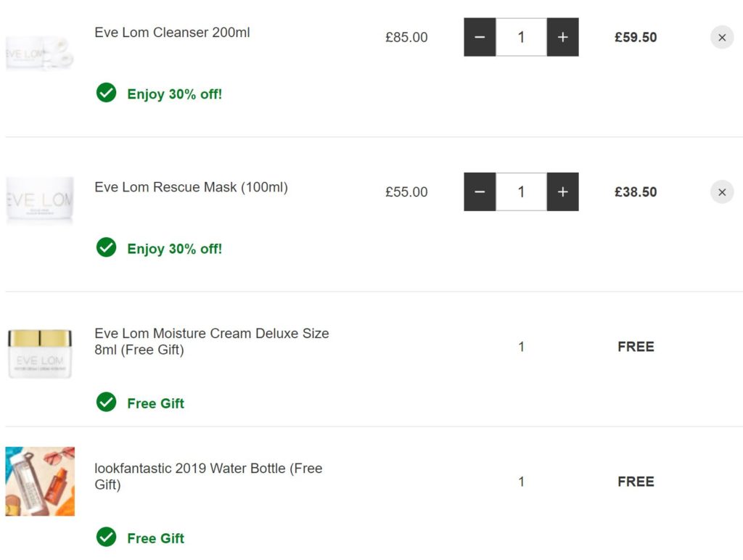Increase quantity of Eve Lom Rescue Mask
Screen dimensions: 743x560
[x=562, y=192]
